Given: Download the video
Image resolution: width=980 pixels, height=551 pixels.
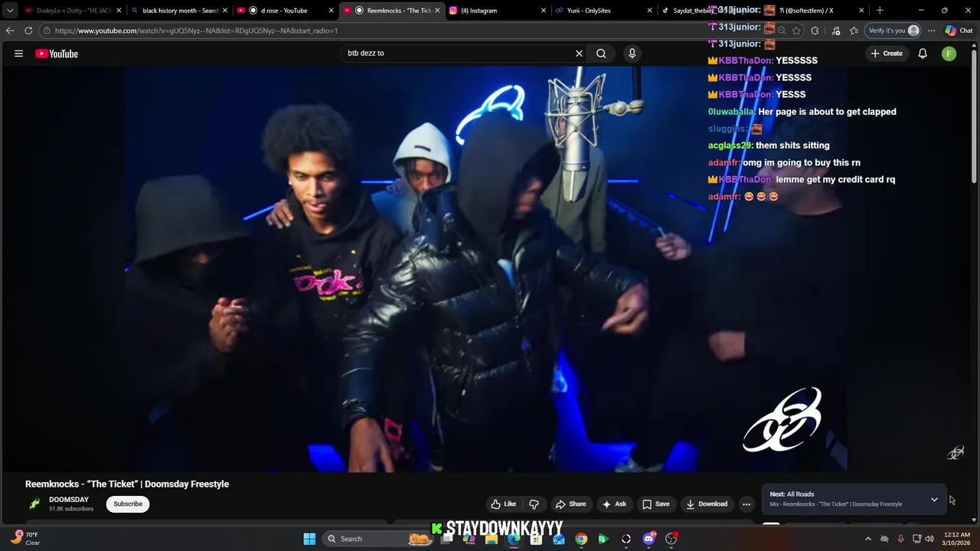Looking at the screenshot, I should coord(707,504).
